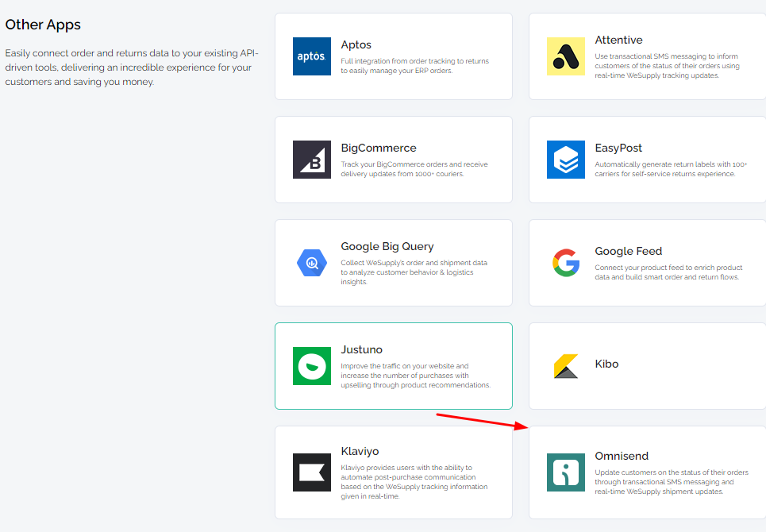Click the Aptos logo icon

tap(312, 56)
